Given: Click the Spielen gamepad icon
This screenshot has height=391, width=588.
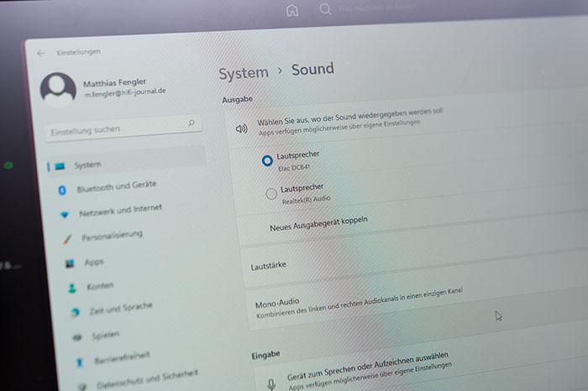Looking at the screenshot, I should pyautogui.click(x=77, y=337).
